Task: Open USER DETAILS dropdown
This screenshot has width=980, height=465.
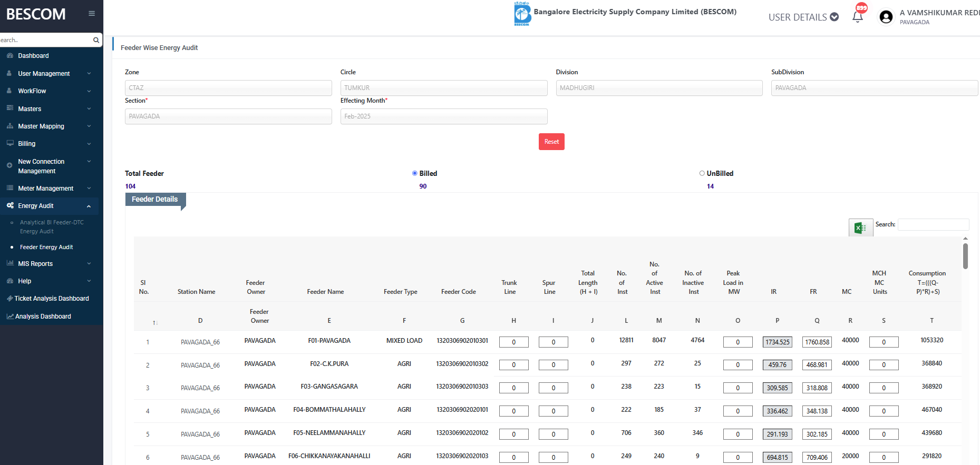Action: click(803, 17)
